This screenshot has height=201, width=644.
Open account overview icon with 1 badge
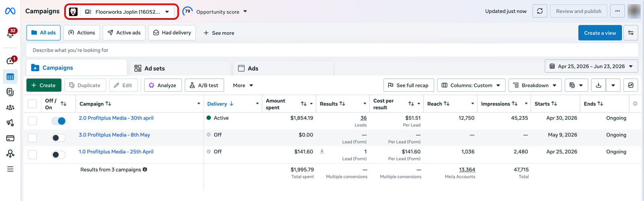tap(10, 61)
